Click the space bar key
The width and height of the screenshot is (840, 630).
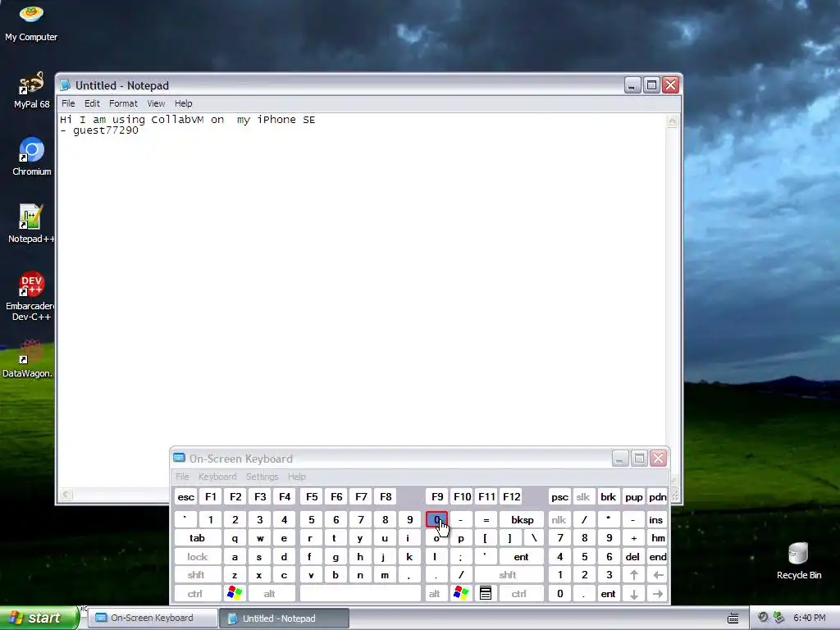(360, 594)
